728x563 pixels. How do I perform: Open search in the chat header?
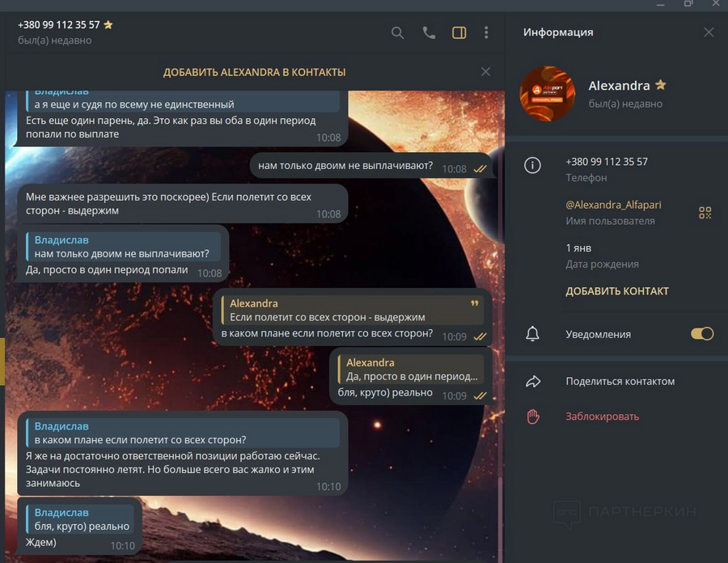[x=397, y=32]
